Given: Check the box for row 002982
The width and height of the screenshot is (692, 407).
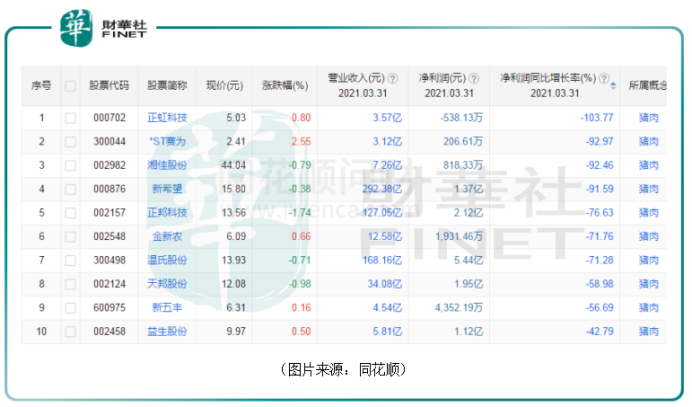Looking at the screenshot, I should pos(70,166).
